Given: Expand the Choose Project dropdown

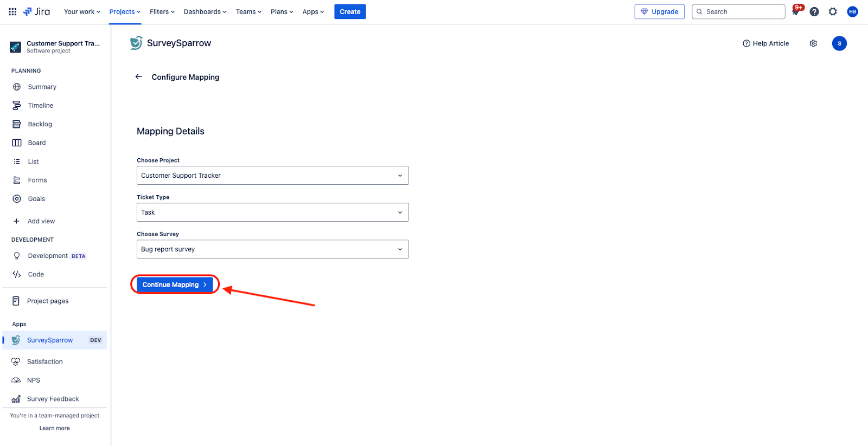Looking at the screenshot, I should tap(272, 176).
